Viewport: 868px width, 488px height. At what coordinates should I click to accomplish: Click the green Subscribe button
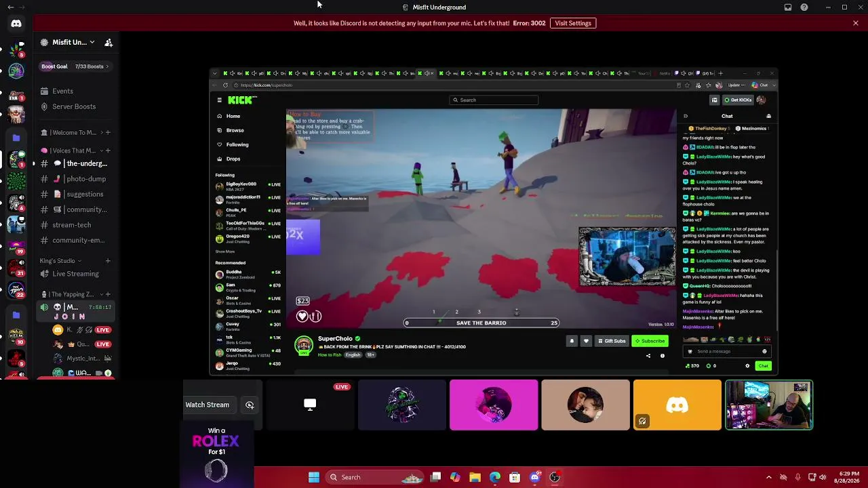click(650, 341)
